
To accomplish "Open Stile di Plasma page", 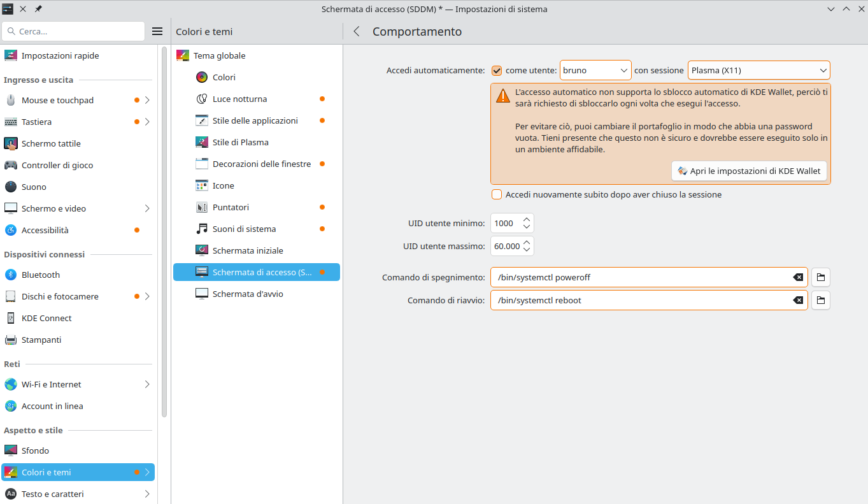I will point(257,142).
